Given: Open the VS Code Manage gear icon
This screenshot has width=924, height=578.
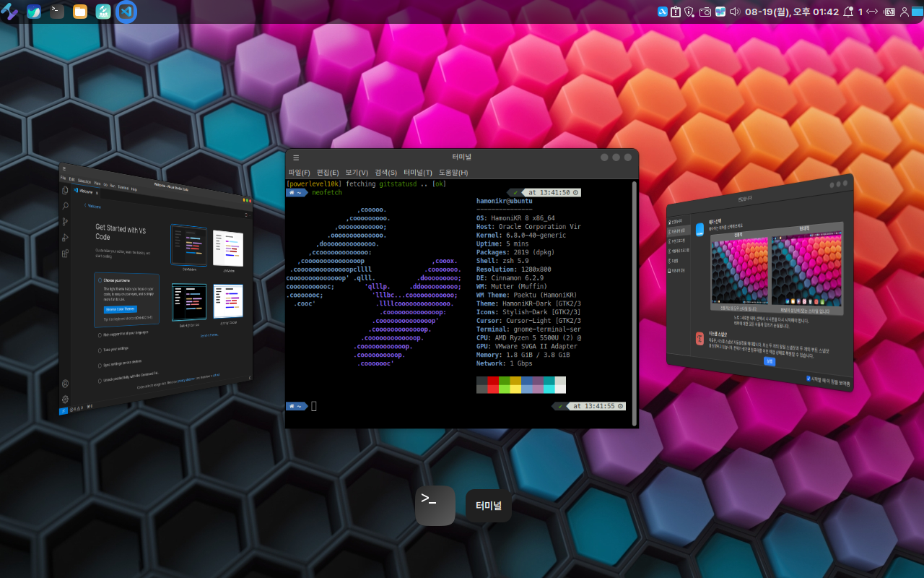Looking at the screenshot, I should tap(65, 400).
